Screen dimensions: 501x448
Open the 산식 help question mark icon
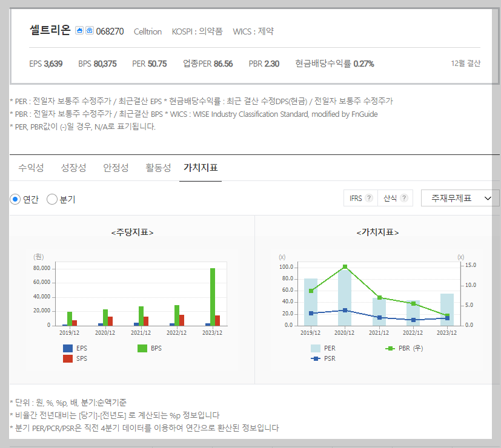[403, 197]
